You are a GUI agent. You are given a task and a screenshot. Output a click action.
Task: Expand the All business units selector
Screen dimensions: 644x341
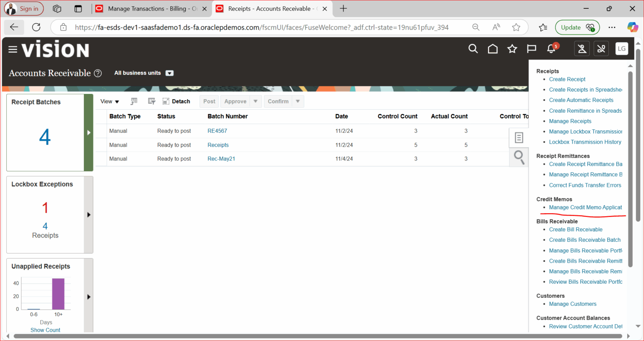[169, 73]
